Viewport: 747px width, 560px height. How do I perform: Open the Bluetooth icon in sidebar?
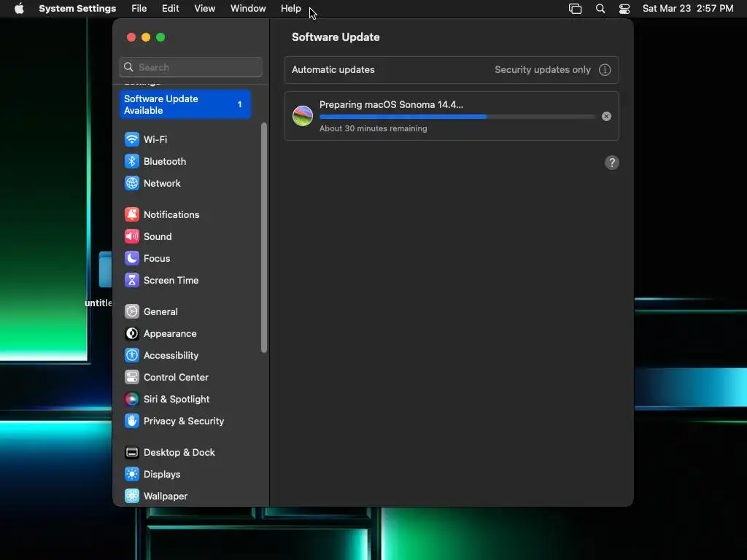[132, 161]
